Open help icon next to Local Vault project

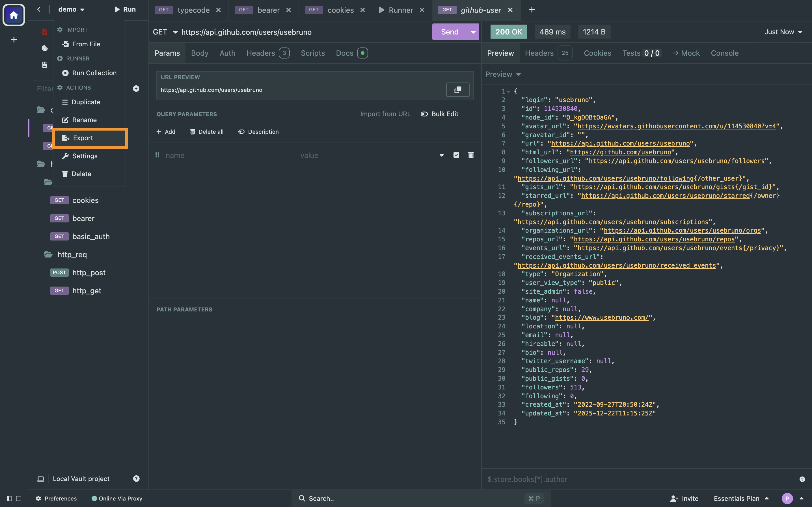136,478
